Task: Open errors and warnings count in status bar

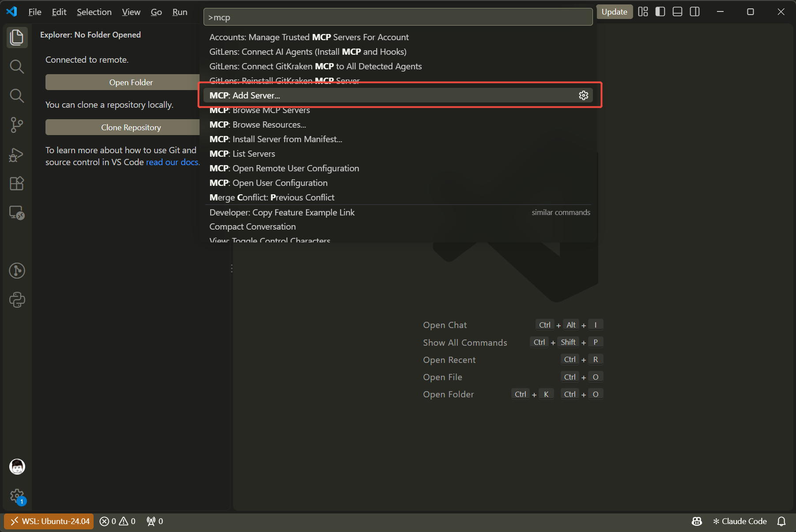Action: tap(117, 521)
